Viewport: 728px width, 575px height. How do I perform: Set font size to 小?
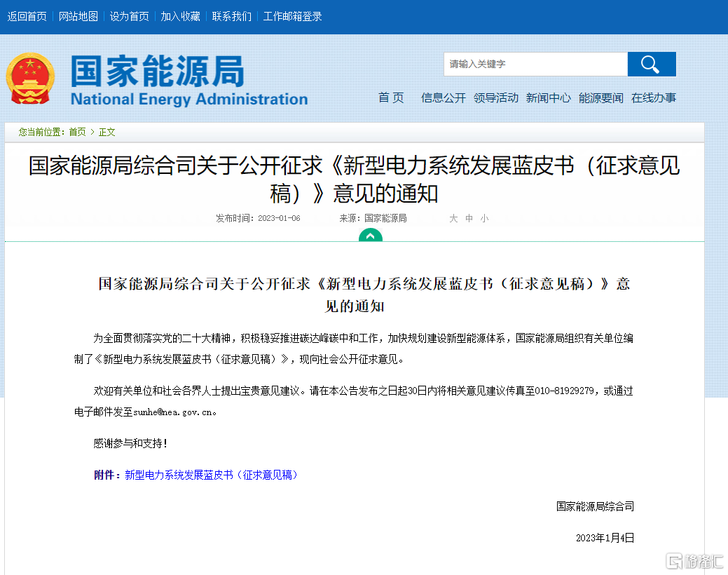coord(485,219)
